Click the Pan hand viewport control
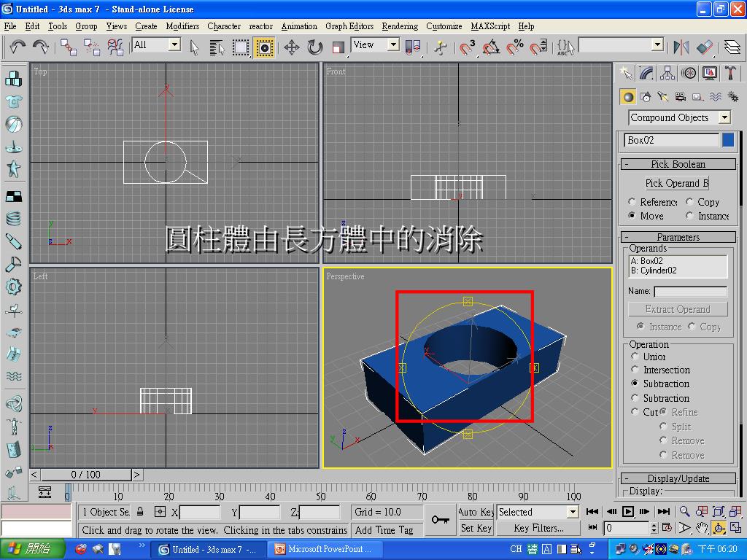 702,528
